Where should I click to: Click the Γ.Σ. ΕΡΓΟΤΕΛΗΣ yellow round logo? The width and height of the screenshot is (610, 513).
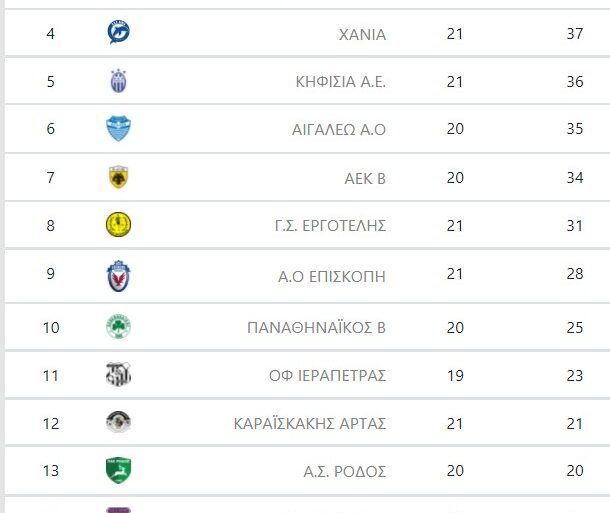click(118, 226)
